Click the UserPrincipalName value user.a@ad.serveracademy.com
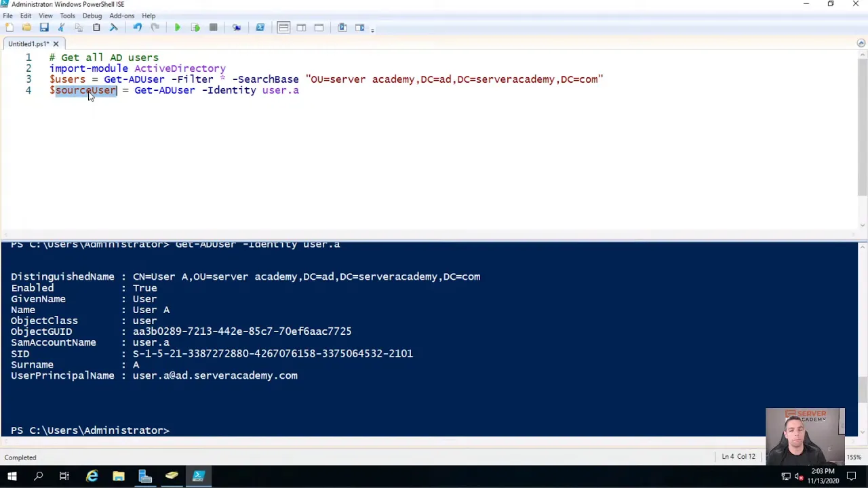Screen dimensions: 868x488 [215, 375]
